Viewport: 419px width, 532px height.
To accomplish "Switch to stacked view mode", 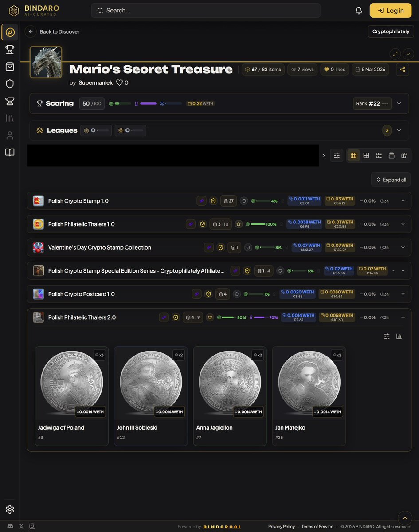I will (x=392, y=155).
